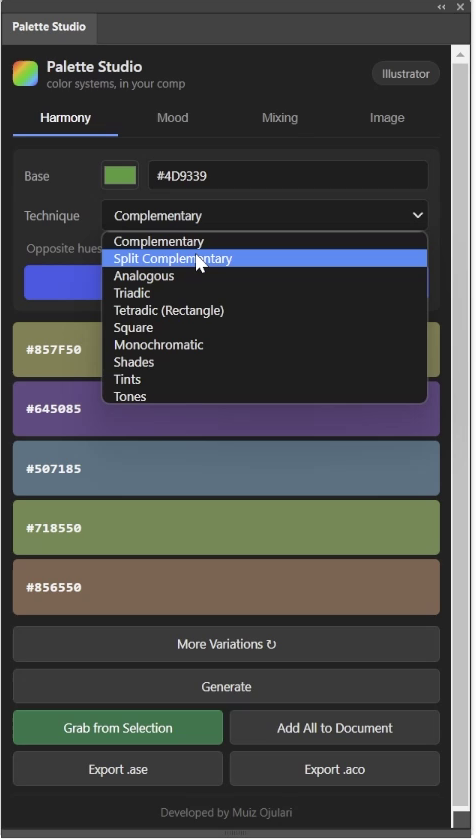This screenshot has width=476, height=840.
Task: Choose Tetradic (Rectangle) option
Action: 265,310
